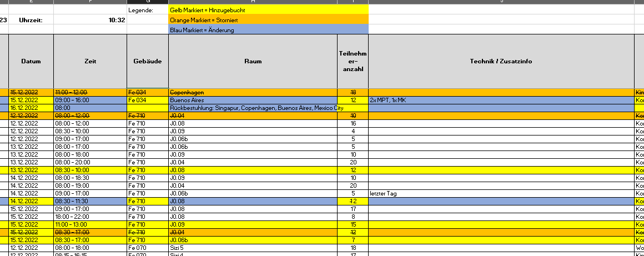Screen dimensions: 644x256
Task: Click the participant count cell showing 7
Action: [353, 240]
